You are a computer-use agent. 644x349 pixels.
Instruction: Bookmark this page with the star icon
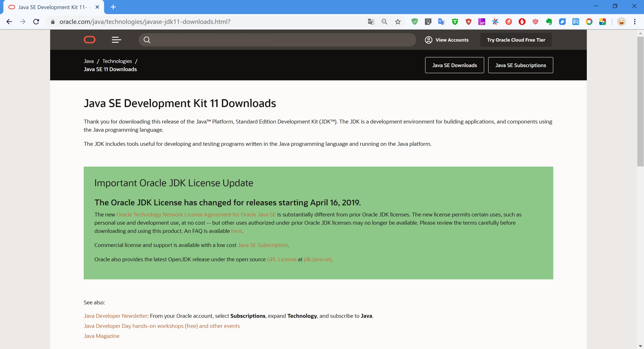[x=398, y=22]
